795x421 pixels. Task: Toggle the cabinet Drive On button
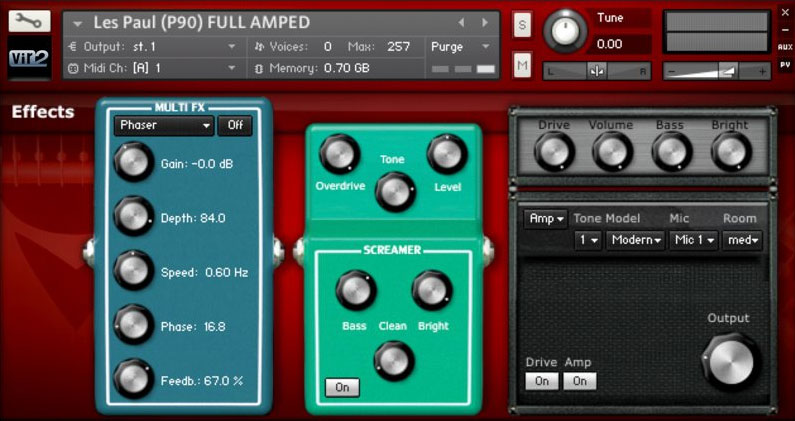542,381
